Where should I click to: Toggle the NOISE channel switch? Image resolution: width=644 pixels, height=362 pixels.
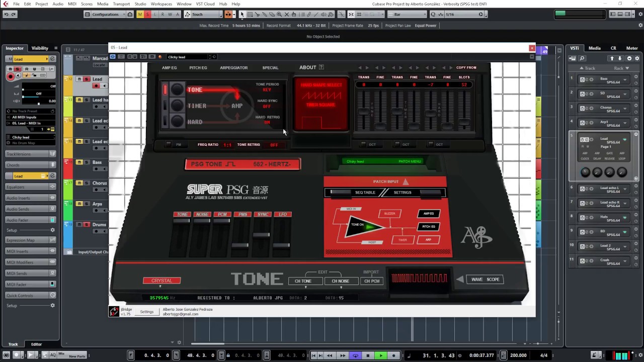pyautogui.click(x=202, y=215)
